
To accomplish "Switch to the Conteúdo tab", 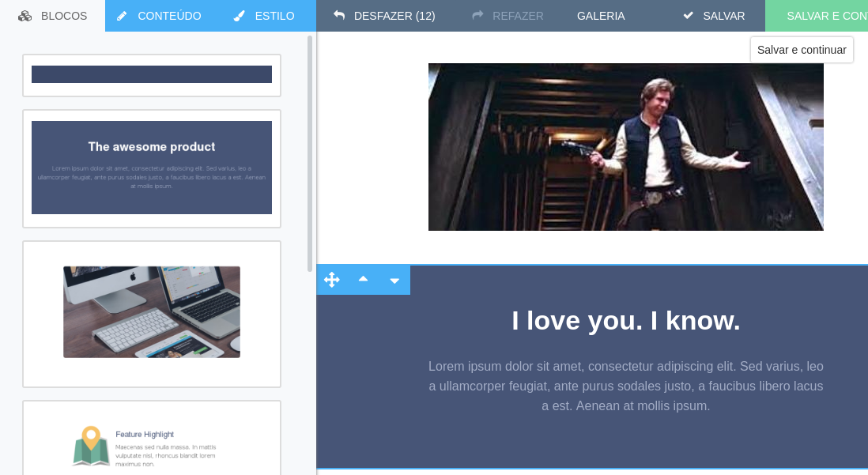I will coord(159,16).
